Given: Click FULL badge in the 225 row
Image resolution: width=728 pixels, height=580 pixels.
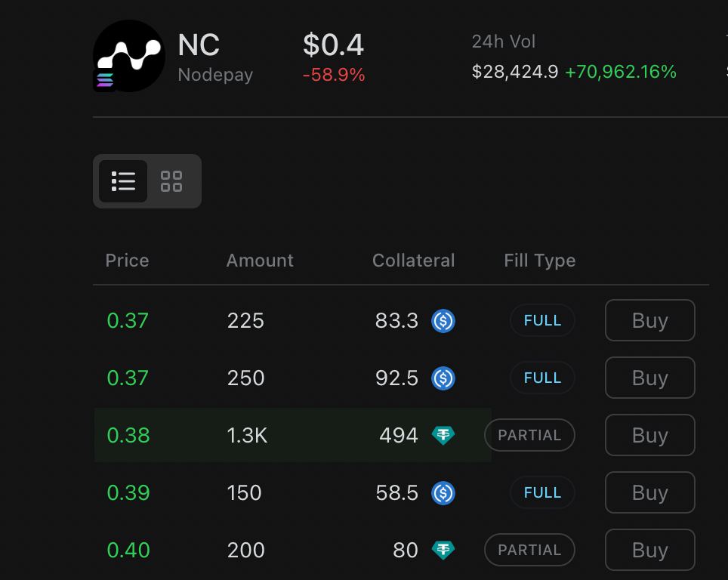Looking at the screenshot, I should pos(542,320).
